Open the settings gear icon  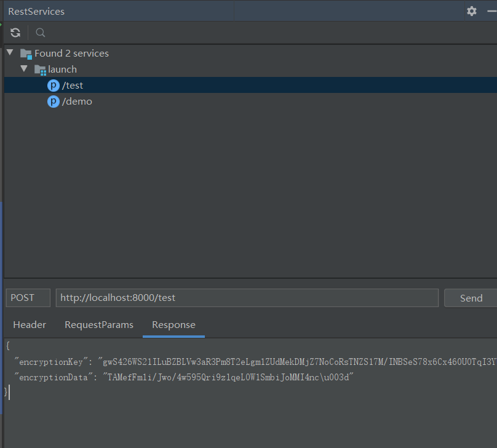(x=472, y=11)
